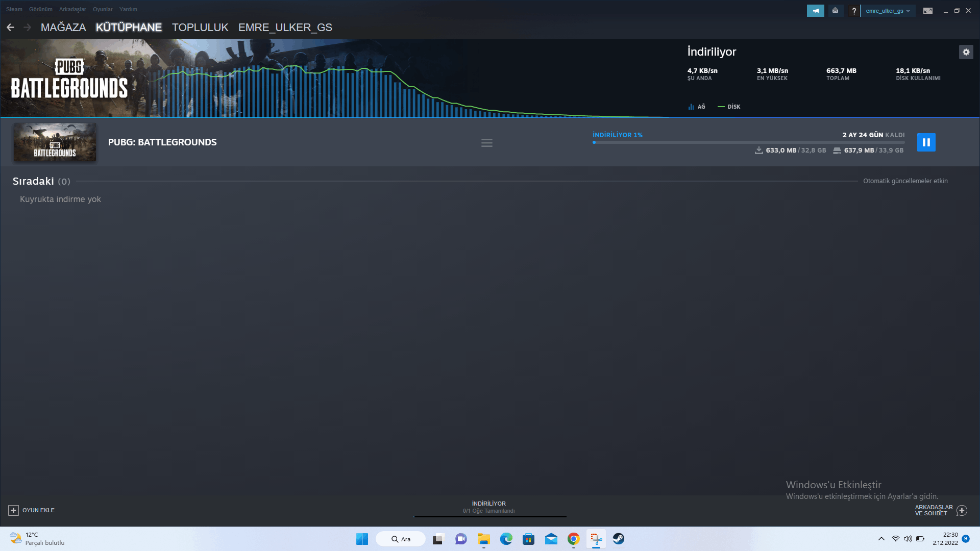Screen dimensions: 980x551
Task: Click the 18,1 KB/sn disk usage value
Action: point(913,71)
